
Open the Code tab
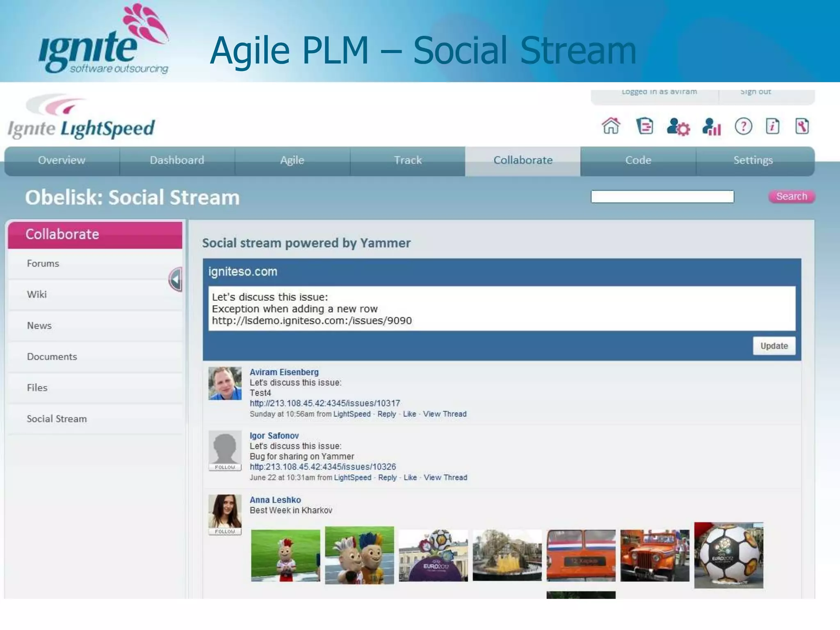(x=638, y=161)
